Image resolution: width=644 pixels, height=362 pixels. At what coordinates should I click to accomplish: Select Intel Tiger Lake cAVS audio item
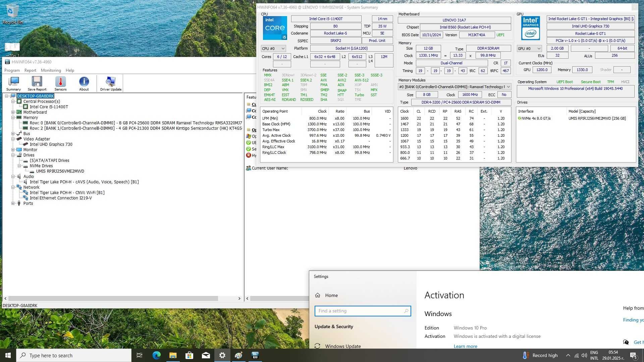point(84,182)
